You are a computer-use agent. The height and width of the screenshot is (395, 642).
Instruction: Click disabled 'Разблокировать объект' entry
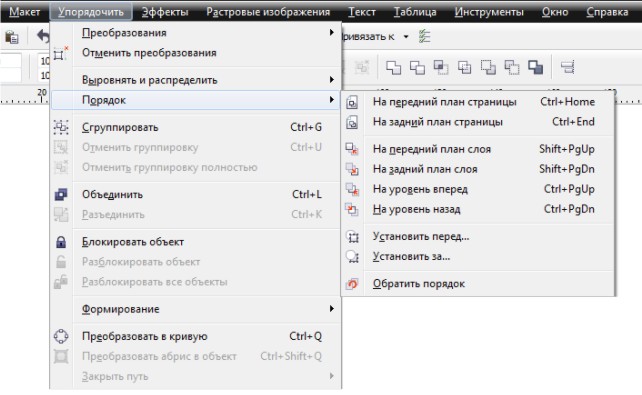pos(195,262)
